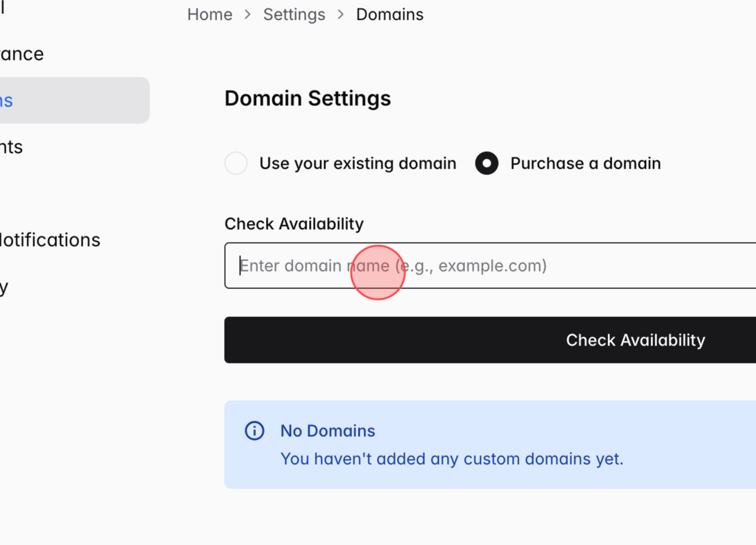Open Settings from the breadcrumb trail
The height and width of the screenshot is (545, 756).
pos(294,15)
